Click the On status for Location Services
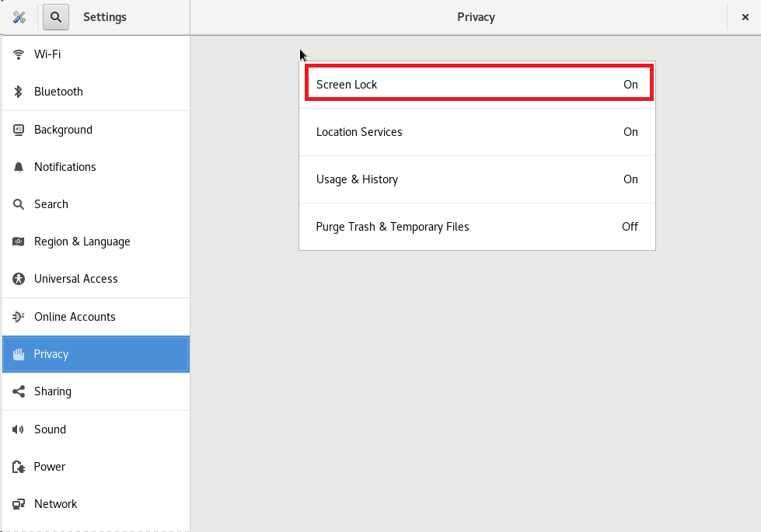 630,132
